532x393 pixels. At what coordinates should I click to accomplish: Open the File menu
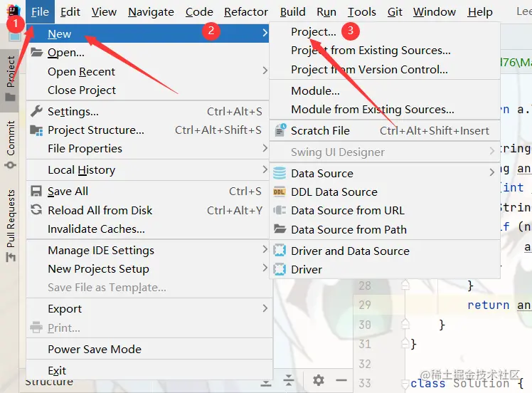(x=40, y=12)
